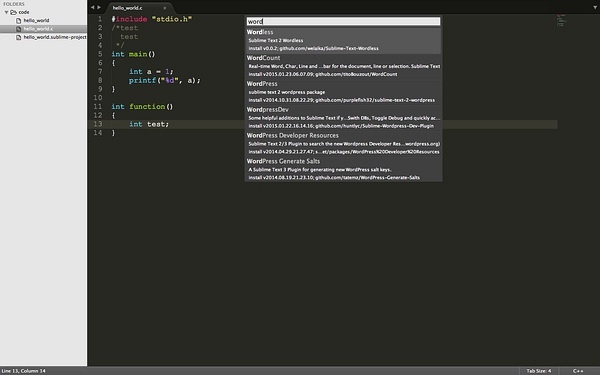The image size is (600, 375).
Task: Click 'Line 13, Column 14' status text
Action: [x=23, y=371]
